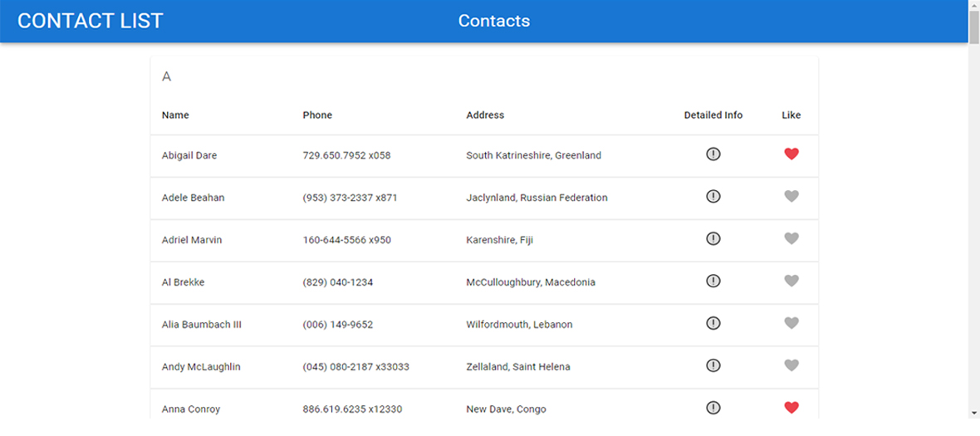Screen dimensions: 980x436
Task: Click the Address column header
Action: point(485,115)
